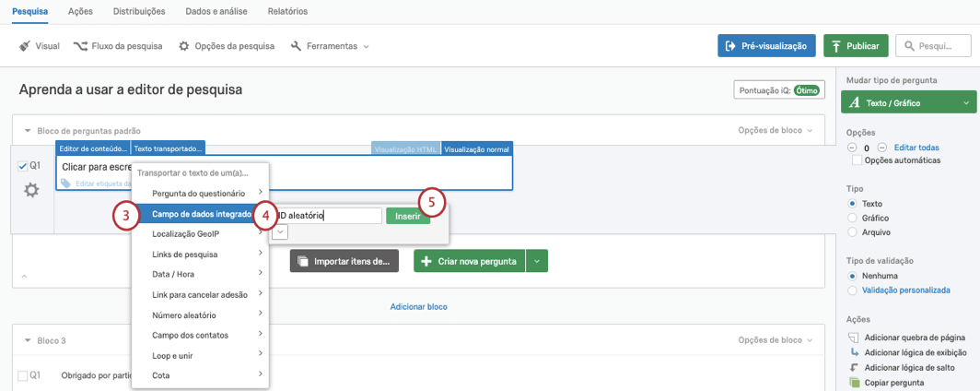The image size is (980, 391).
Task: Collapse Bloco de perguntas padrão triangle
Action: [28, 131]
